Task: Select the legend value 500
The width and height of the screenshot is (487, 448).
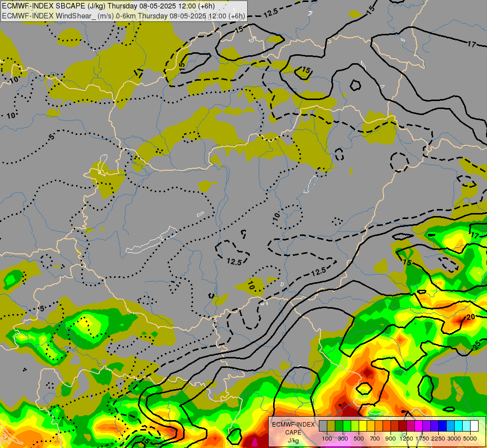Action: (x=359, y=439)
